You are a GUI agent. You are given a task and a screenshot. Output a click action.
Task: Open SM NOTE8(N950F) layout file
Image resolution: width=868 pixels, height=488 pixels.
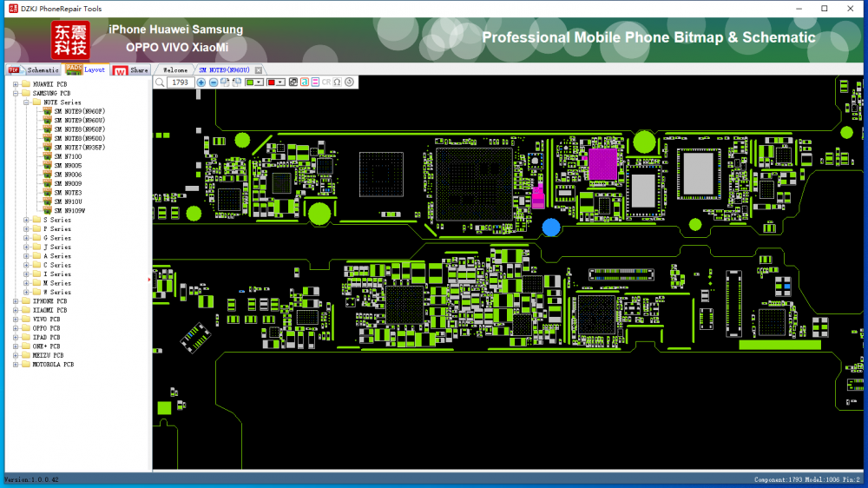point(79,129)
